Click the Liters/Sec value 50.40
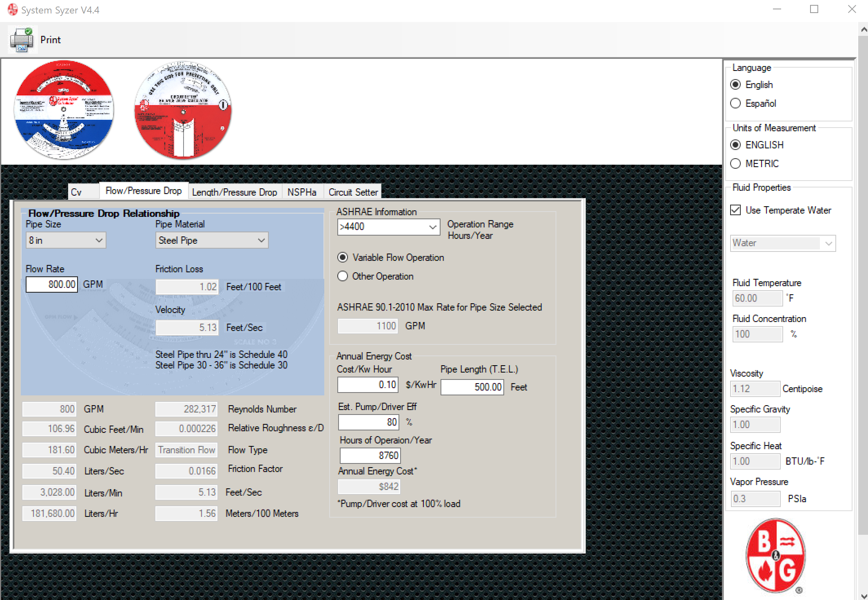Image resolution: width=868 pixels, height=600 pixels. click(49, 471)
